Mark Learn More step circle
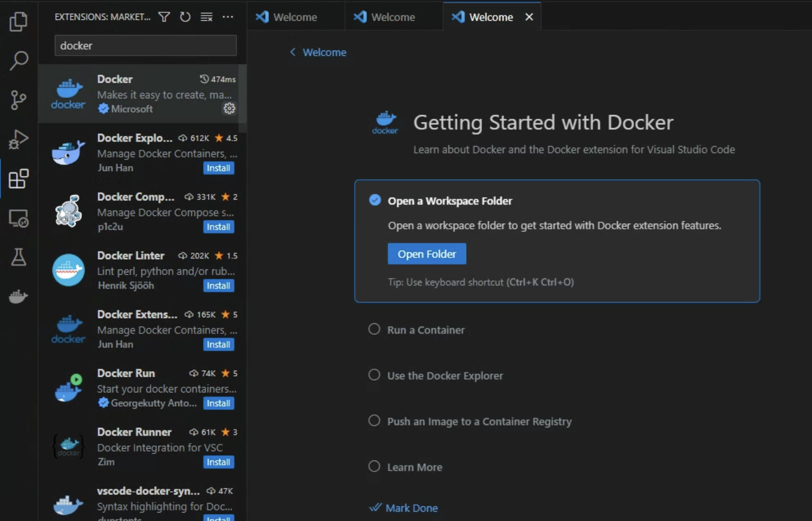Screen dimensions: 812x521 pyautogui.click(x=374, y=467)
